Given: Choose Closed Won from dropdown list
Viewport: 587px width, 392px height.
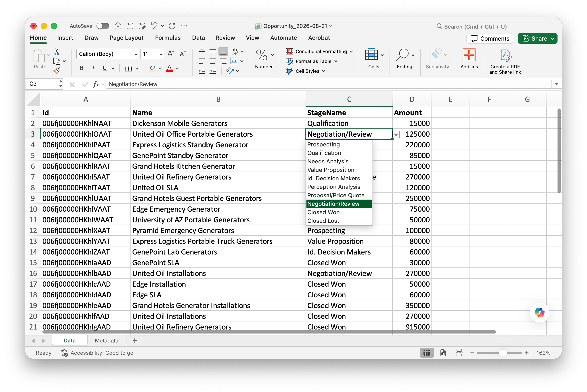Looking at the screenshot, I should [x=339, y=212].
